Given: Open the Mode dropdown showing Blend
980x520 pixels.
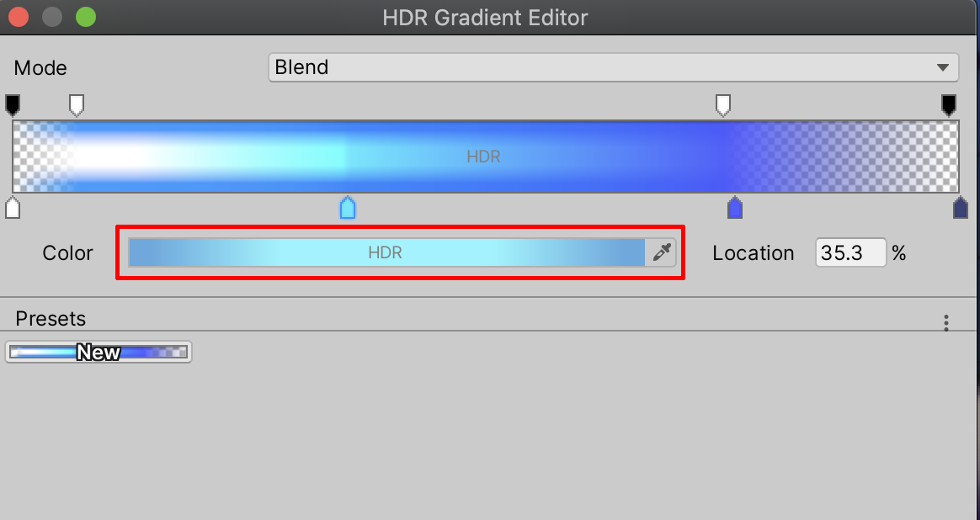Looking at the screenshot, I should pos(612,67).
